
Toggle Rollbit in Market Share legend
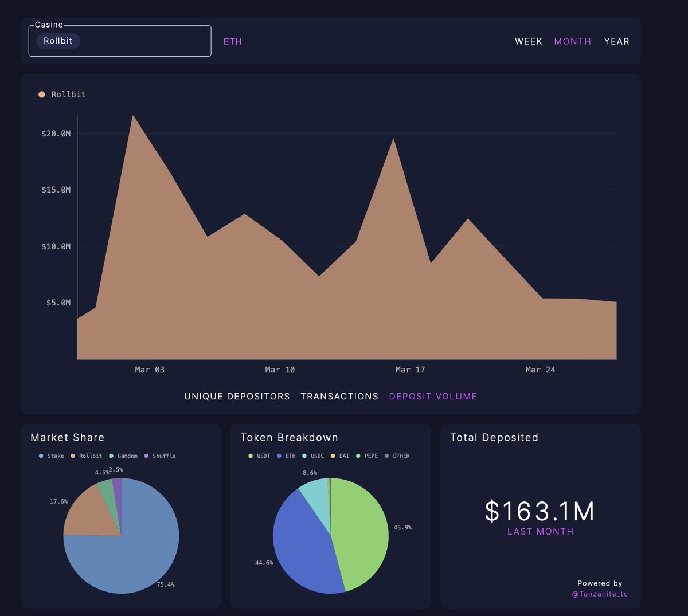(x=87, y=456)
